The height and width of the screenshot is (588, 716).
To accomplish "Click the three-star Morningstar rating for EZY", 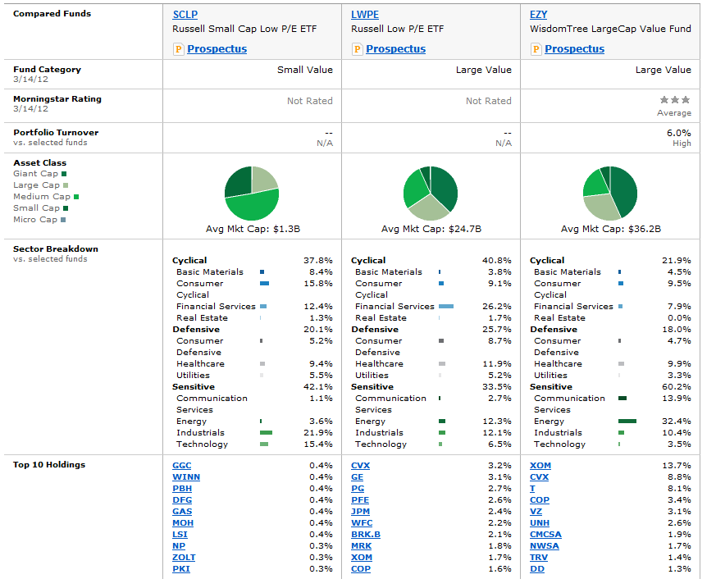I will tap(675, 99).
